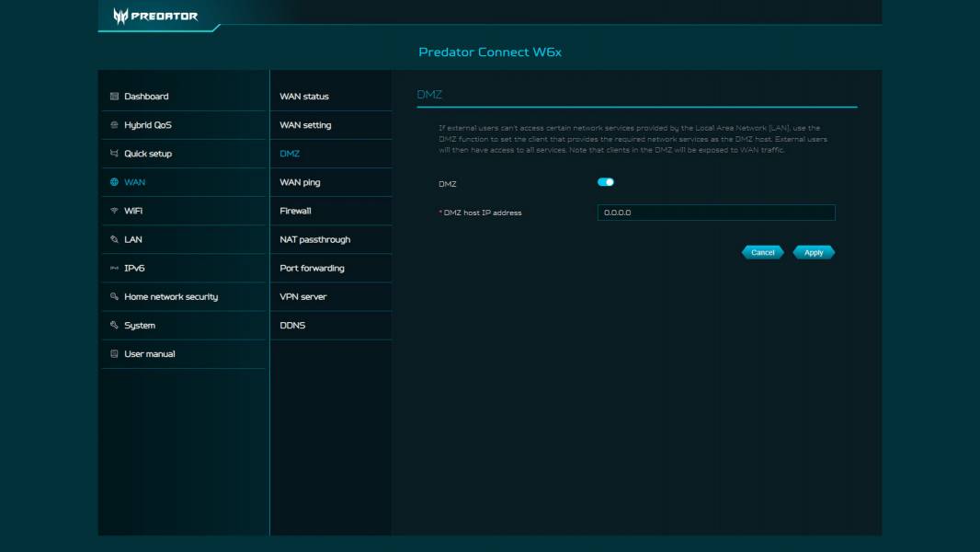Screen dimensions: 980x552
Task: Click the IPv6 sidebar icon
Action: (x=113, y=268)
